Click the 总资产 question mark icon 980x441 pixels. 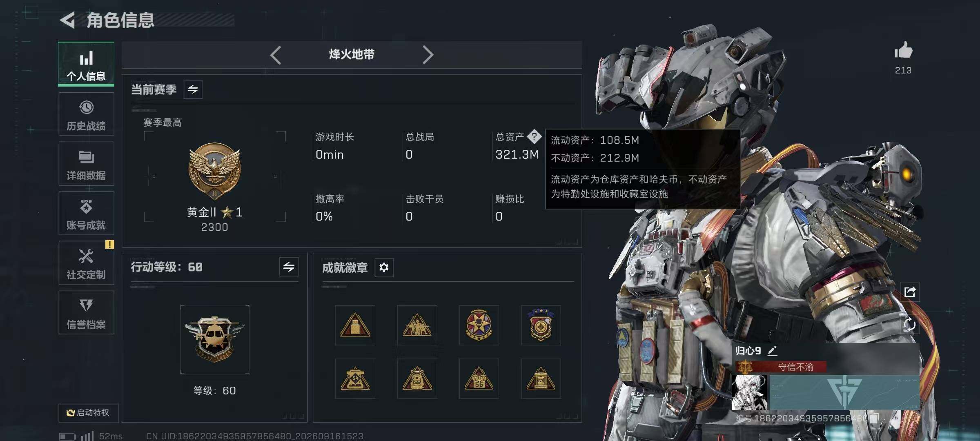click(534, 136)
